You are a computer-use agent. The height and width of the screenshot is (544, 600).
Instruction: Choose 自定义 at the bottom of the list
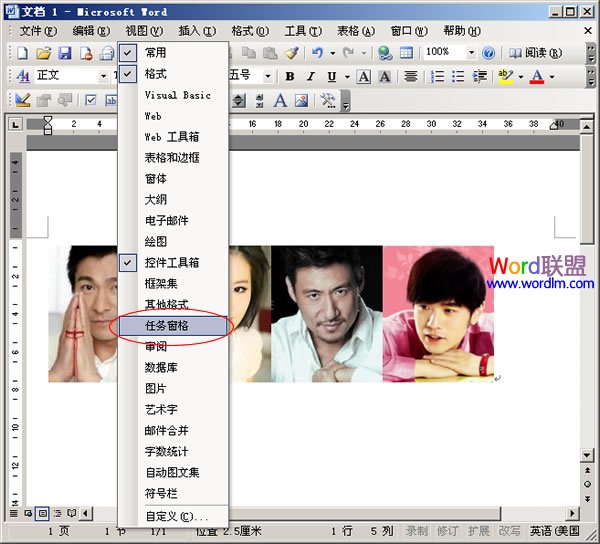176,516
